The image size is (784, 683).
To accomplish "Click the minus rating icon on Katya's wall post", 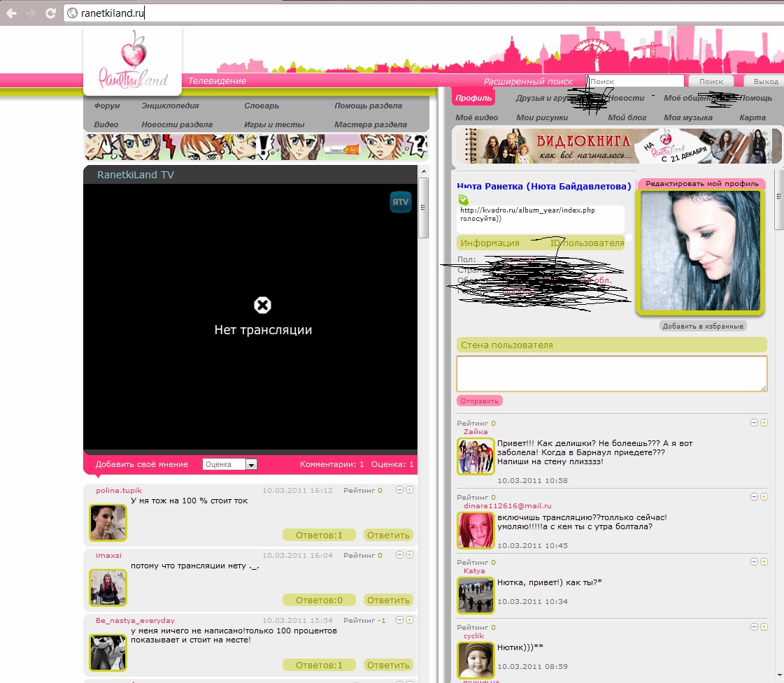I will (754, 562).
